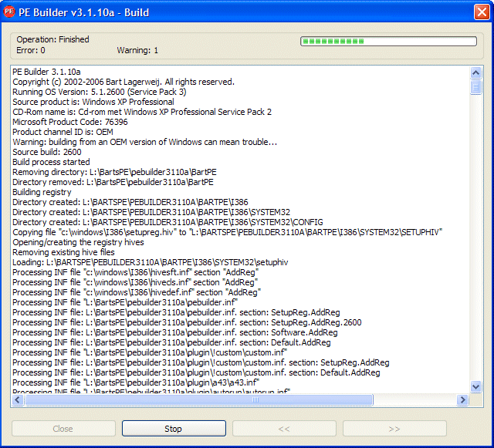This screenshot has width=494, height=448.
Task: Click the vertical scrollbar thumb
Action: pos(475,87)
